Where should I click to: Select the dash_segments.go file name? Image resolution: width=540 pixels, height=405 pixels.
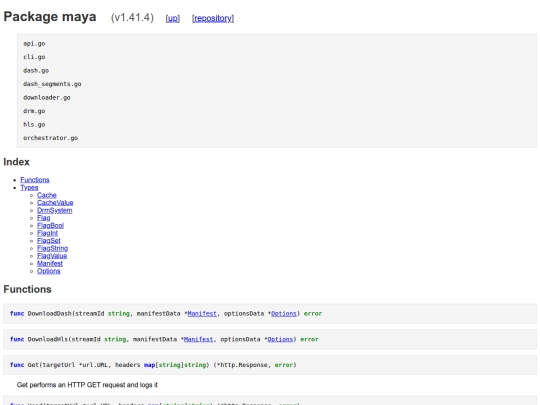(52, 84)
